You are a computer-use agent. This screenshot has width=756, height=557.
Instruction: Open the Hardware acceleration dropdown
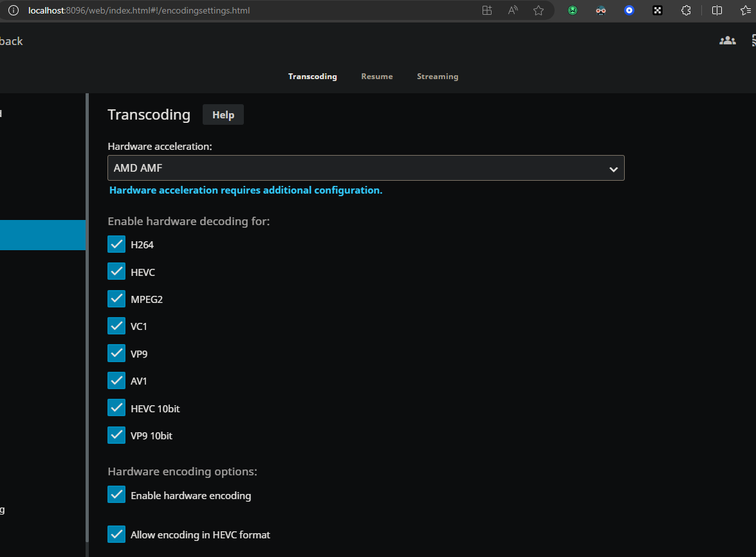click(365, 169)
